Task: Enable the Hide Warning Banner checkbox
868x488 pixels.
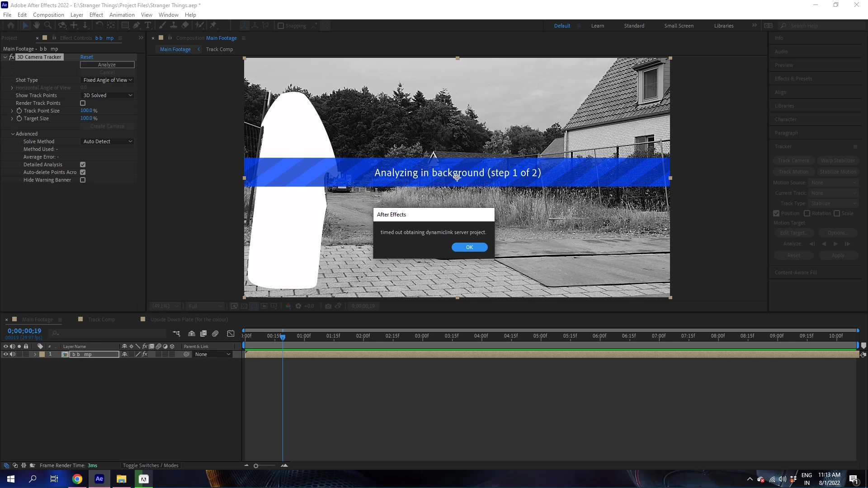Action: (83, 180)
